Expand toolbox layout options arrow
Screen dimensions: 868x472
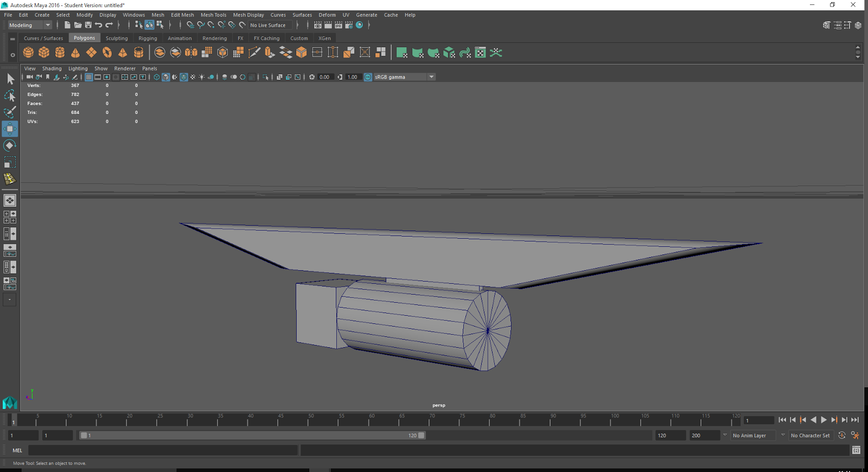coord(10,299)
